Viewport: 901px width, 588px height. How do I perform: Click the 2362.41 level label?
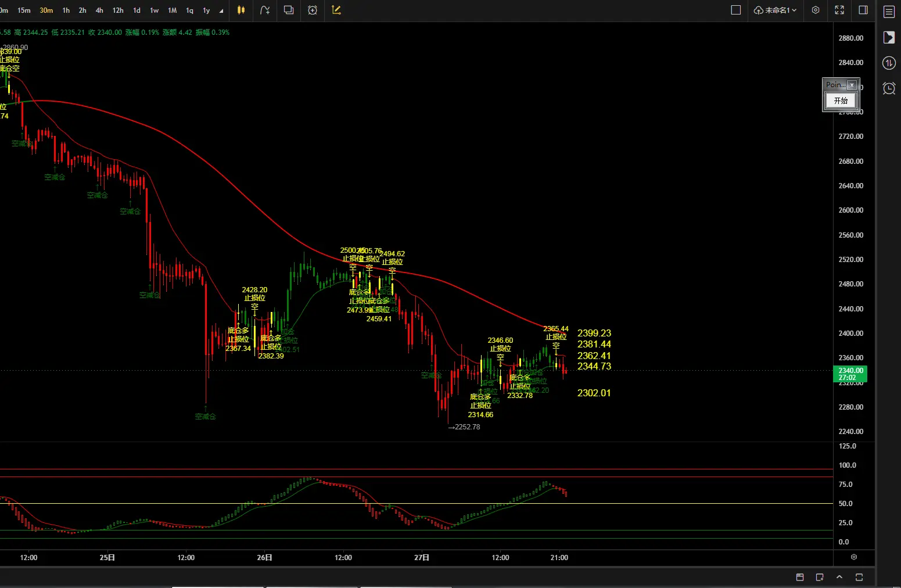pyautogui.click(x=594, y=356)
